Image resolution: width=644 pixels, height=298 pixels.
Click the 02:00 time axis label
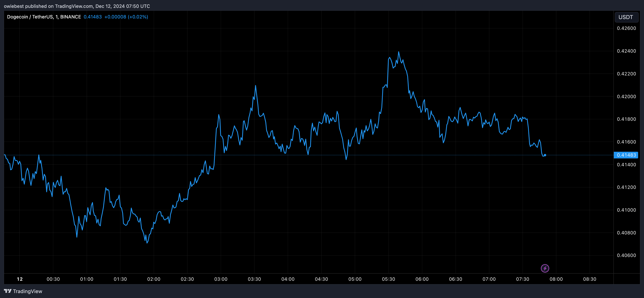click(154, 279)
